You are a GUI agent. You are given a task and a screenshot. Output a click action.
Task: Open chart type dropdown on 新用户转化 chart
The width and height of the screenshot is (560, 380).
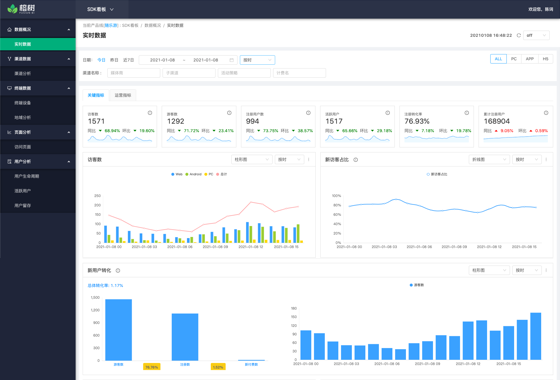(x=489, y=270)
